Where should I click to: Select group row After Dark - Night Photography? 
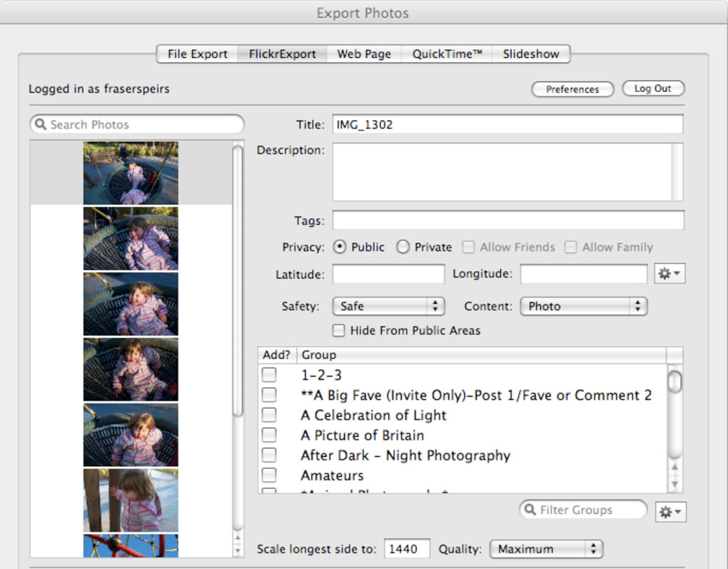(x=462, y=455)
